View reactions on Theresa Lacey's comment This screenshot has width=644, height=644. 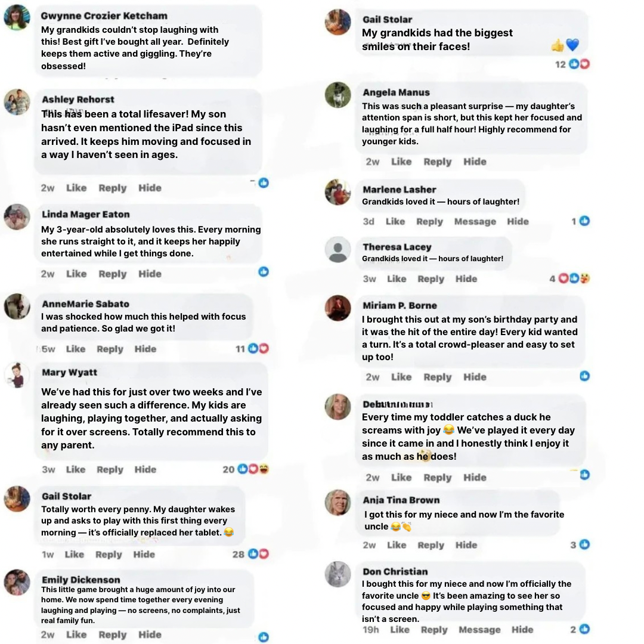pyautogui.click(x=574, y=278)
